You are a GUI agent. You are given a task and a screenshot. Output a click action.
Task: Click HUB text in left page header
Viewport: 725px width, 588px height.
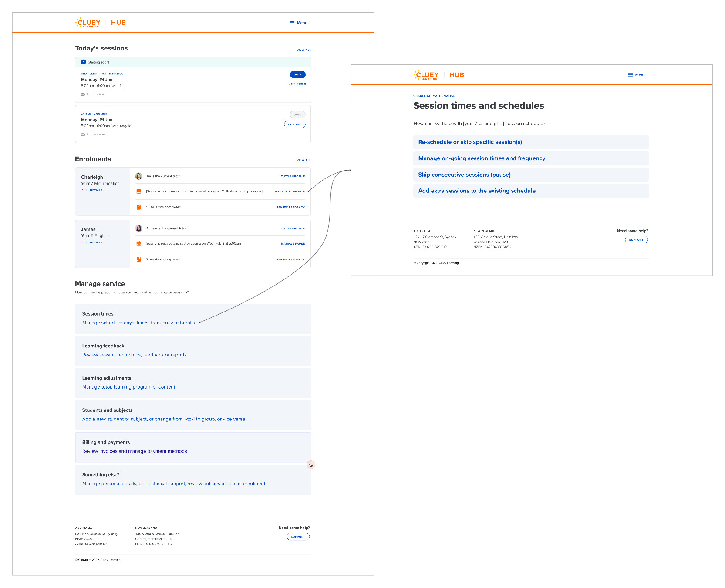[118, 23]
